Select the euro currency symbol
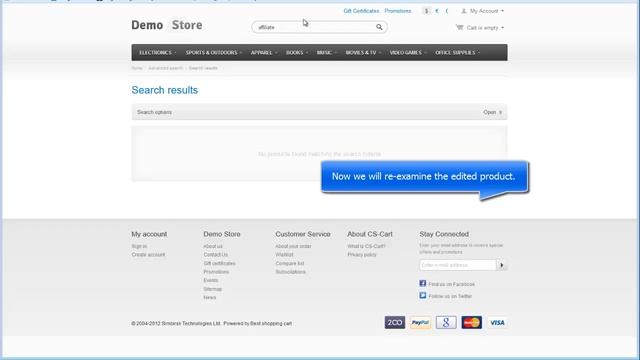The image size is (640, 360). 437,11
